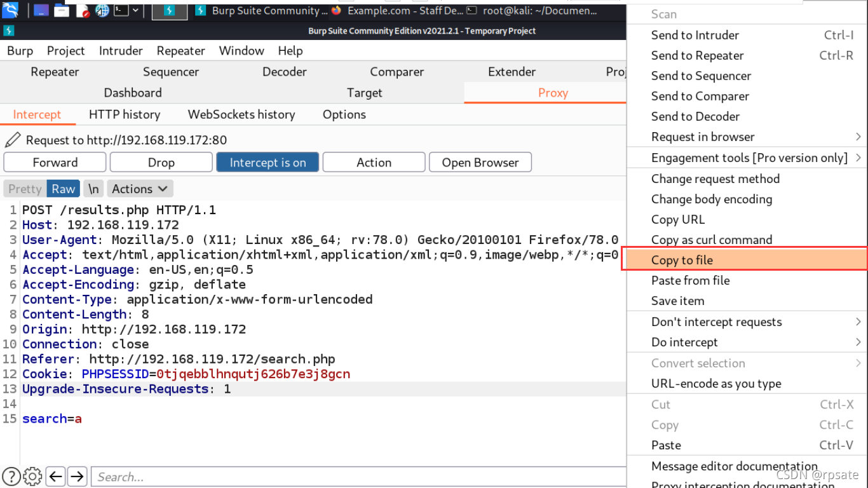Switch to Raw view

click(64, 189)
